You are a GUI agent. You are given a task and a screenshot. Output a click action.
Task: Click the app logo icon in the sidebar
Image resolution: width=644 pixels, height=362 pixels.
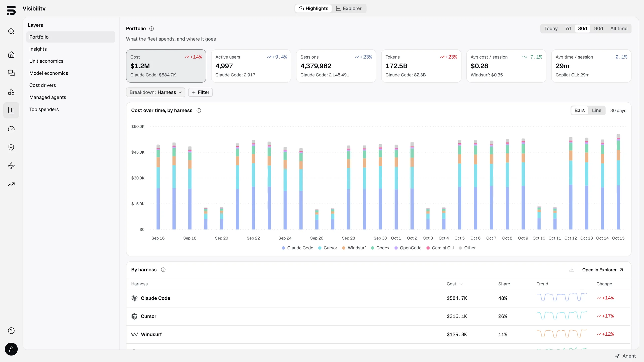click(11, 10)
